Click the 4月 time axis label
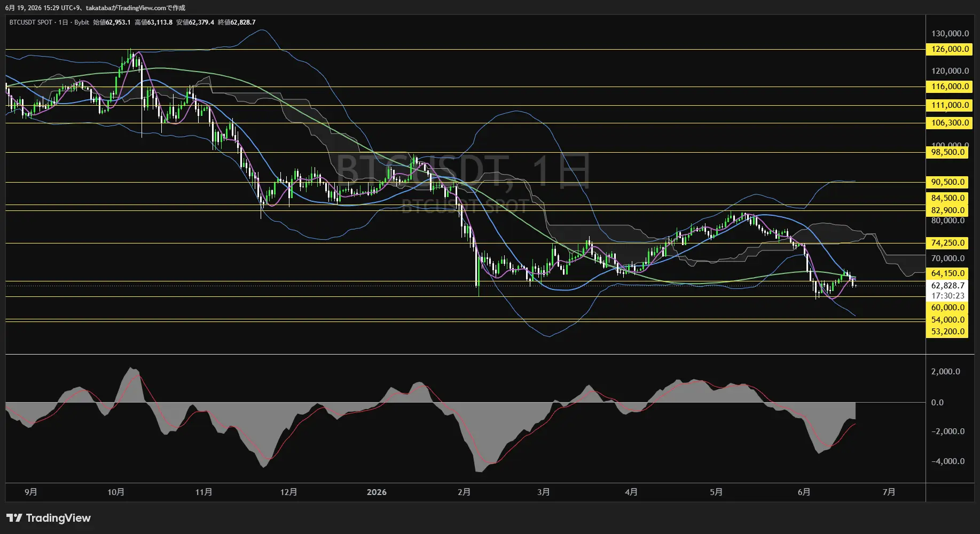Viewport: 980px width, 534px height. 631,492
